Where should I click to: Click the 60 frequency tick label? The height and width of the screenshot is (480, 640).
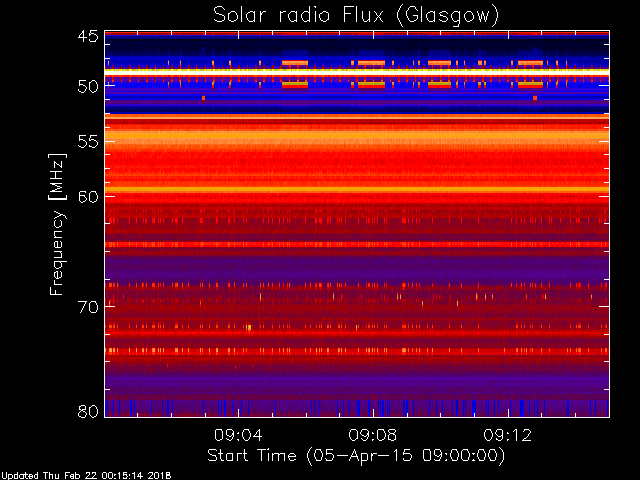pyautogui.click(x=88, y=196)
